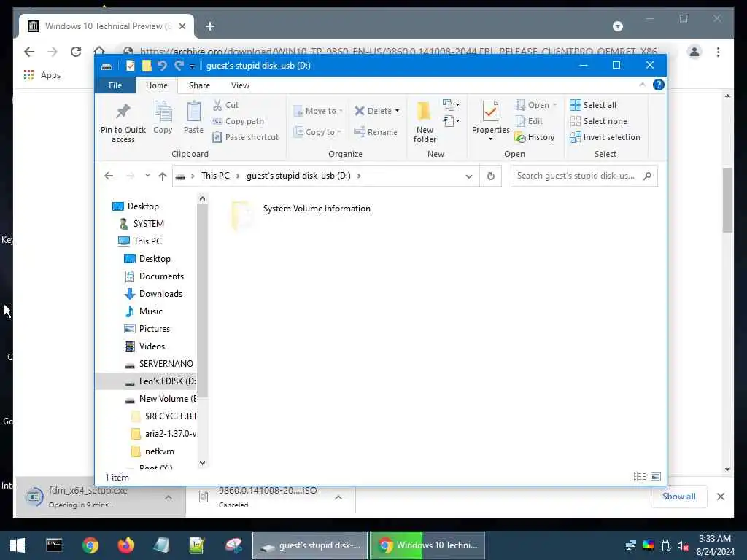Image resolution: width=747 pixels, height=560 pixels.
Task: Open the File menu tab
Action: 115,85
